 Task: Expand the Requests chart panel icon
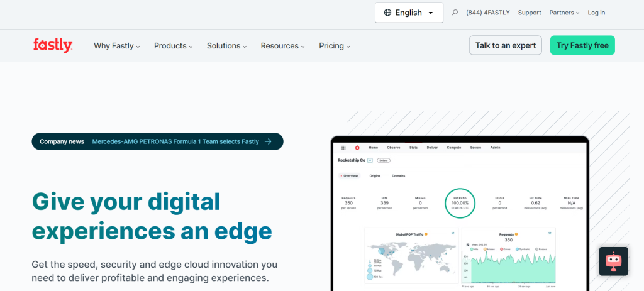coord(550,233)
